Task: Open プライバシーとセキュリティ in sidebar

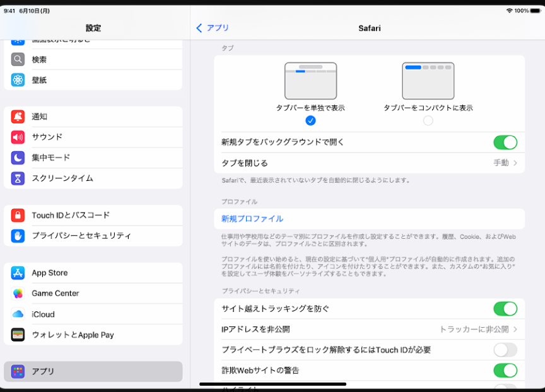Action: [x=93, y=236]
